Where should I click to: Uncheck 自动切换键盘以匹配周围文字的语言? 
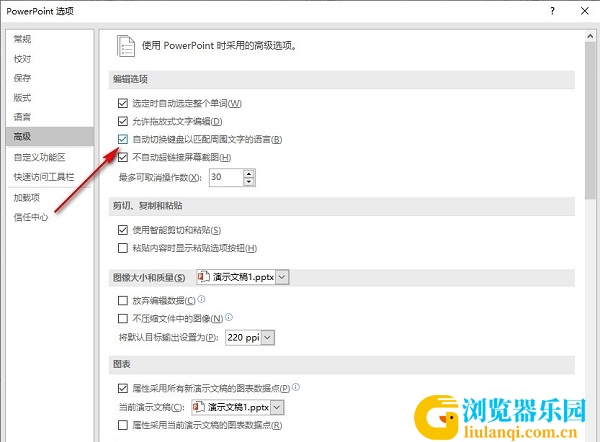tap(122, 139)
